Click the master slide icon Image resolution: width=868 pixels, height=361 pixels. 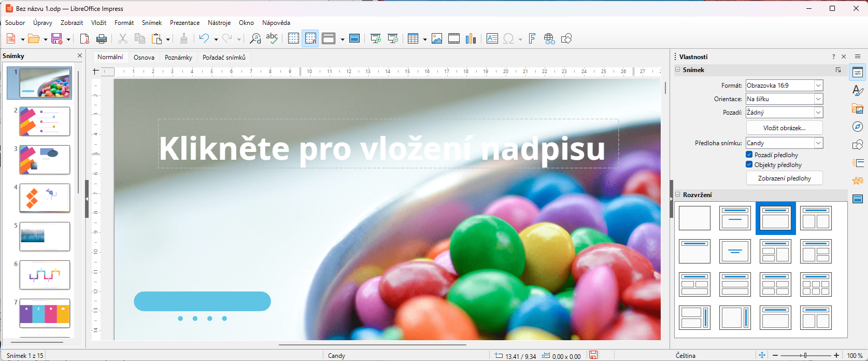pyautogui.click(x=354, y=38)
